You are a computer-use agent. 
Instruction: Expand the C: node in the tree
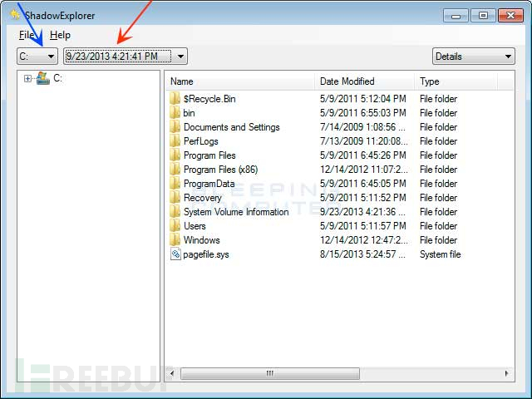[27, 79]
